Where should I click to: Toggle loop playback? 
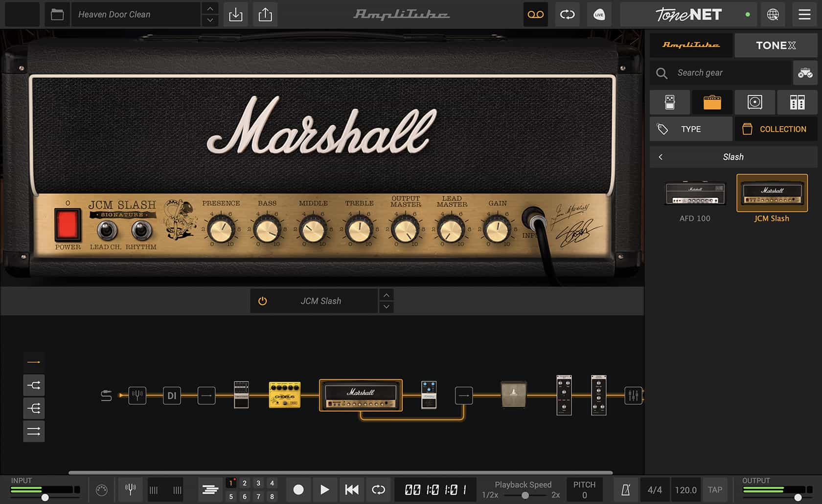click(378, 490)
